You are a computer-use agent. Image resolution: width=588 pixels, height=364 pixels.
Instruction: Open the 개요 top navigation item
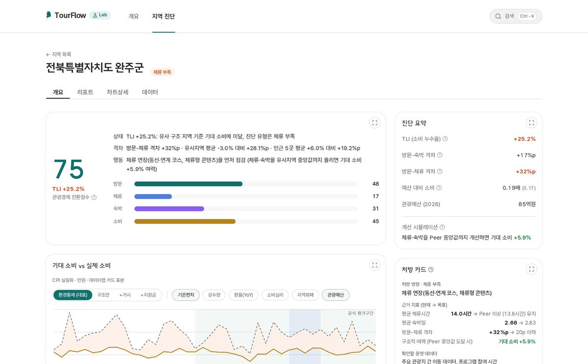(x=134, y=16)
